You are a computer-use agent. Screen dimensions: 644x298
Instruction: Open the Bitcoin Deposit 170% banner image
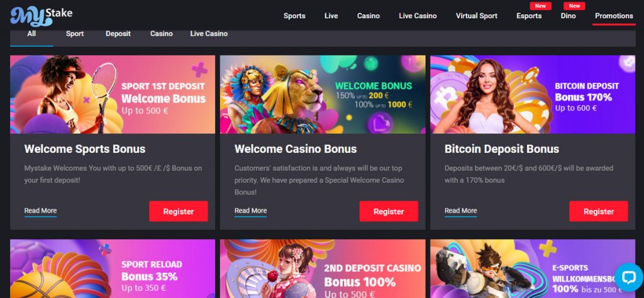click(x=533, y=94)
